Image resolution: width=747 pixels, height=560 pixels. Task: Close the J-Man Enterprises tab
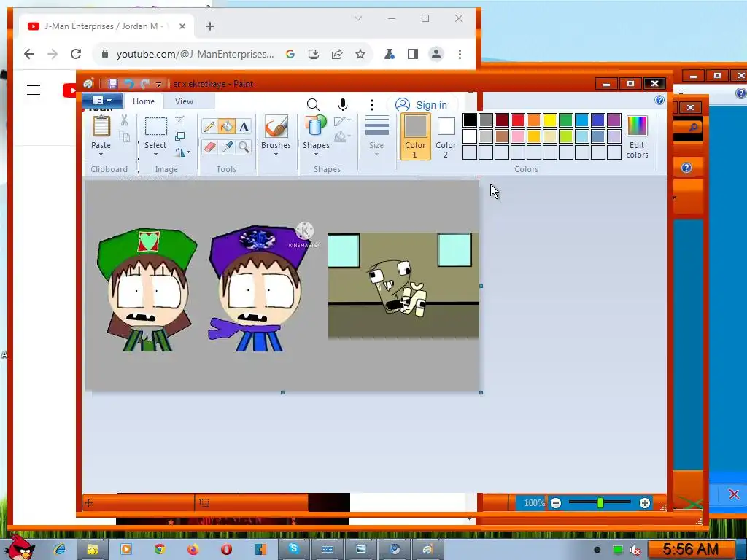(182, 26)
